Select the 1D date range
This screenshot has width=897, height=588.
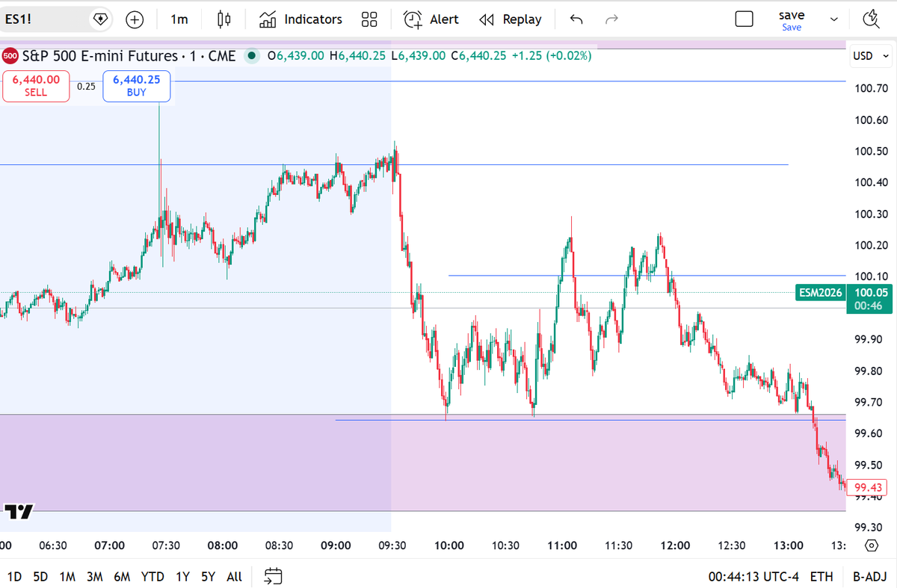tap(14, 577)
